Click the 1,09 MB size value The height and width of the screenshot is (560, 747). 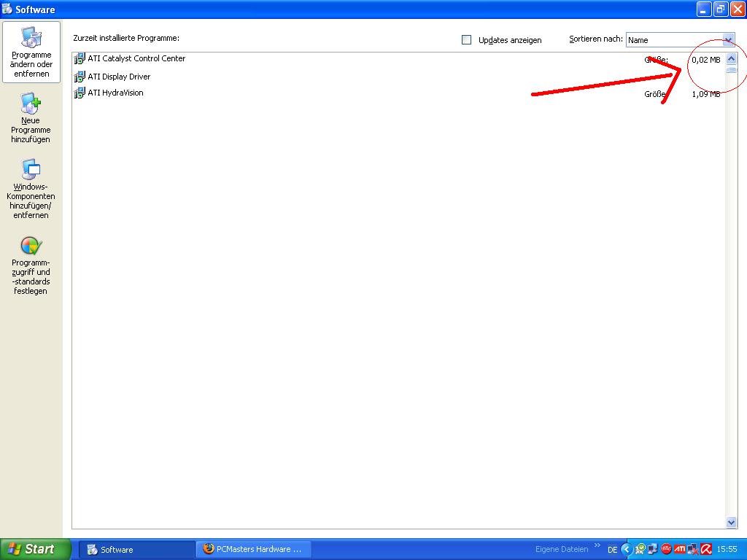(706, 94)
